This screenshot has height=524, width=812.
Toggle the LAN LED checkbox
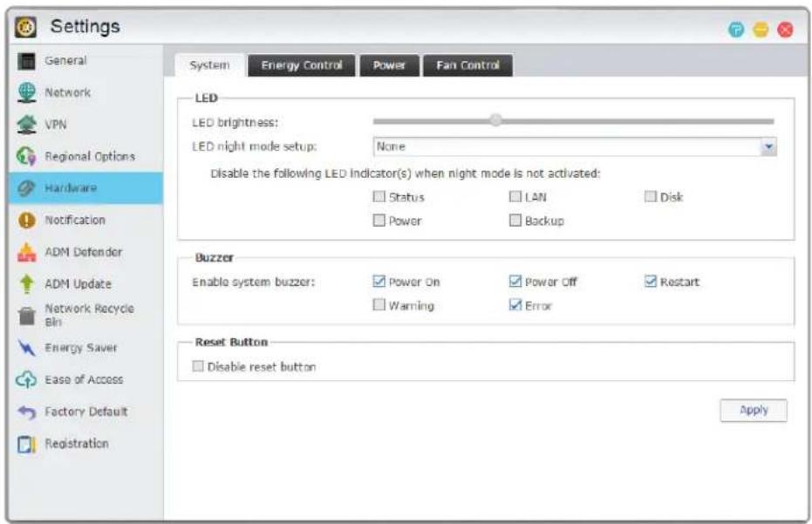tap(515, 196)
